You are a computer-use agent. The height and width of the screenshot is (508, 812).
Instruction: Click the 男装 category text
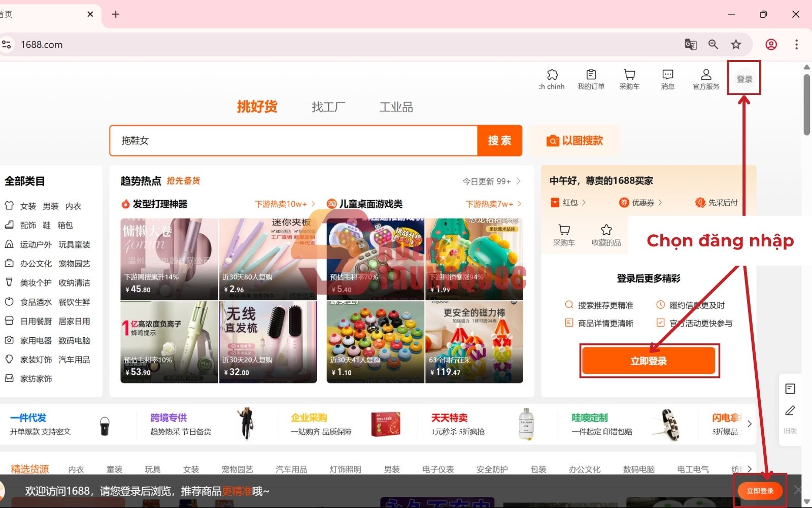[x=51, y=206]
